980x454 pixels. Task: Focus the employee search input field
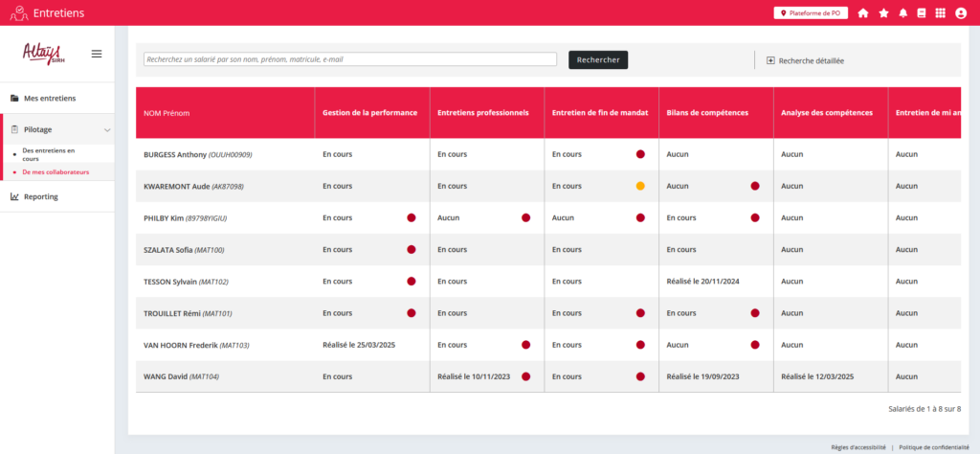[x=350, y=59]
